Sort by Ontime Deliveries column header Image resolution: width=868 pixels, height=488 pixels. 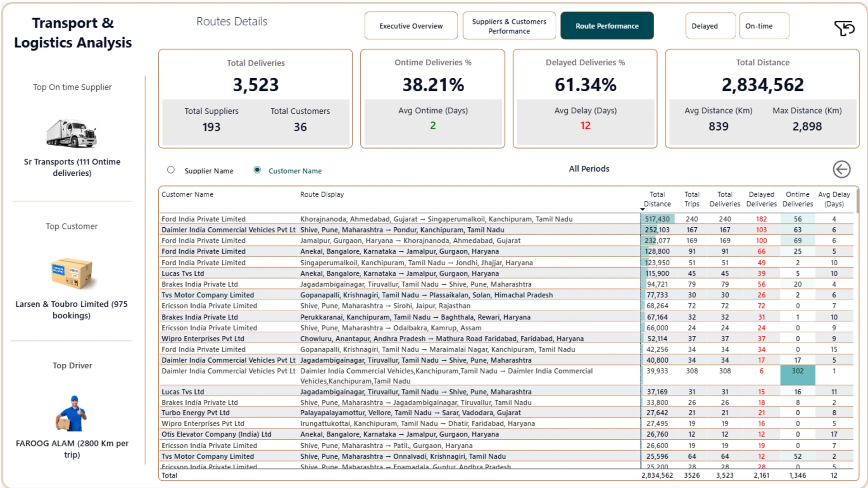[x=797, y=199]
